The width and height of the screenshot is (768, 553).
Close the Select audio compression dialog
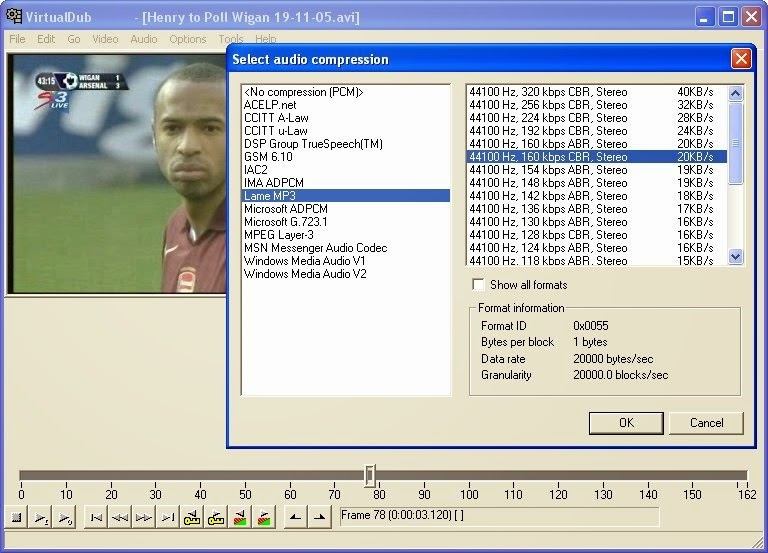(x=741, y=59)
